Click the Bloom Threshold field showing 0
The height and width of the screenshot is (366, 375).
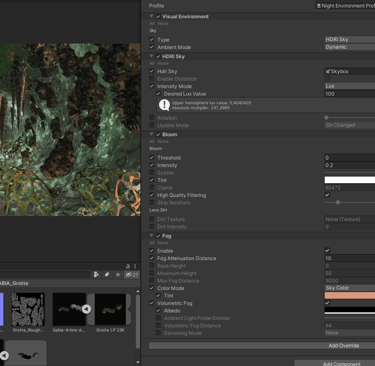click(x=350, y=157)
